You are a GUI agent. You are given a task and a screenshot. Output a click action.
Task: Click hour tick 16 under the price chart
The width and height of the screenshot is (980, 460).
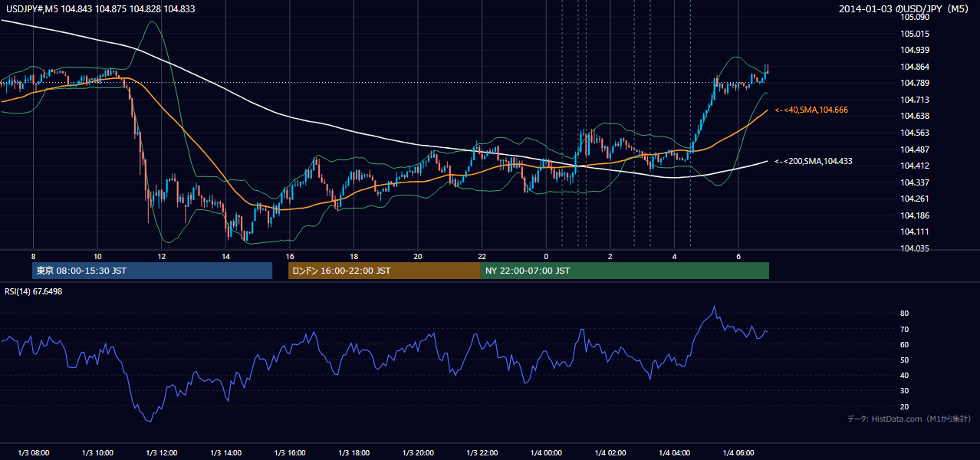click(x=289, y=255)
